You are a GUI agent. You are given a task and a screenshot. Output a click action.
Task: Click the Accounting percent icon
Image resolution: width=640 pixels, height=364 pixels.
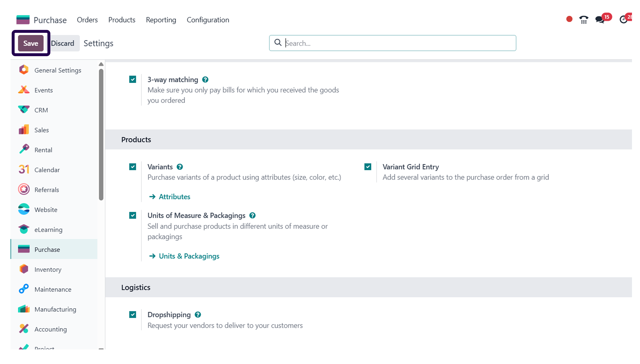pos(24,329)
